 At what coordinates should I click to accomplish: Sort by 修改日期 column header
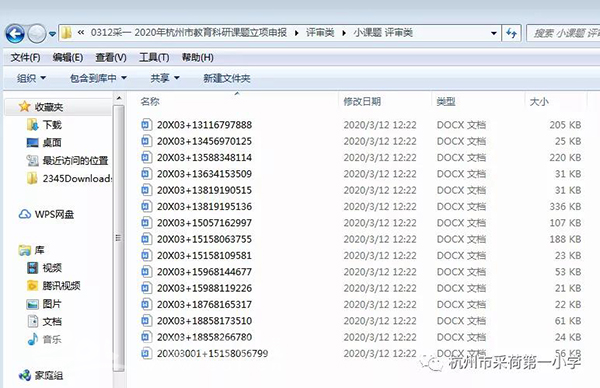[362, 101]
